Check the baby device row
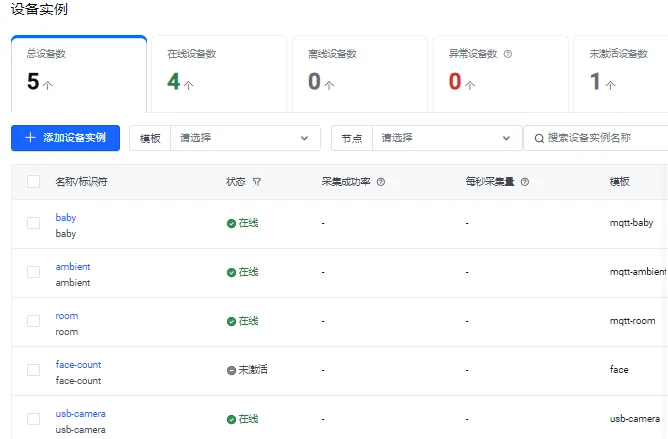The height and width of the screenshot is (439, 668). click(33, 223)
